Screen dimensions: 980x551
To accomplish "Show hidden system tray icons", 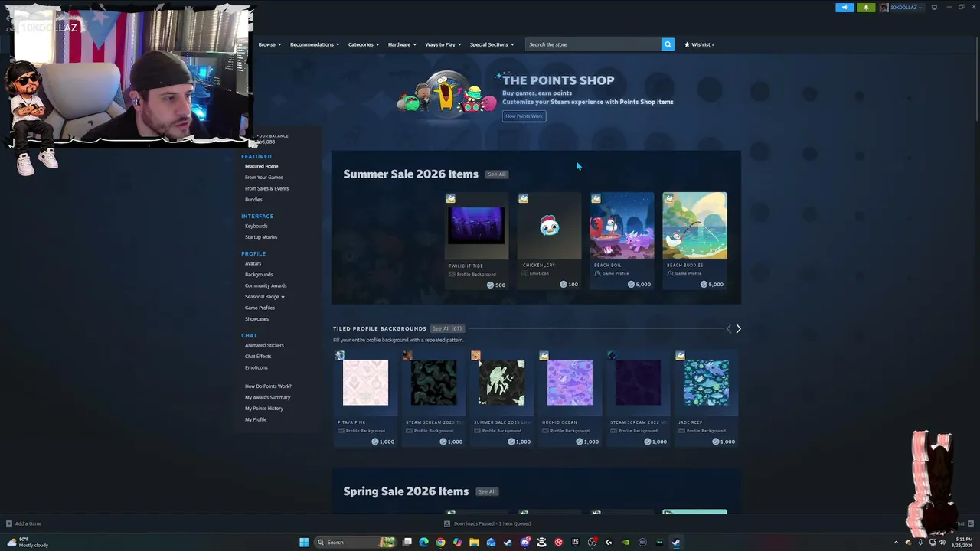I will 896,543.
